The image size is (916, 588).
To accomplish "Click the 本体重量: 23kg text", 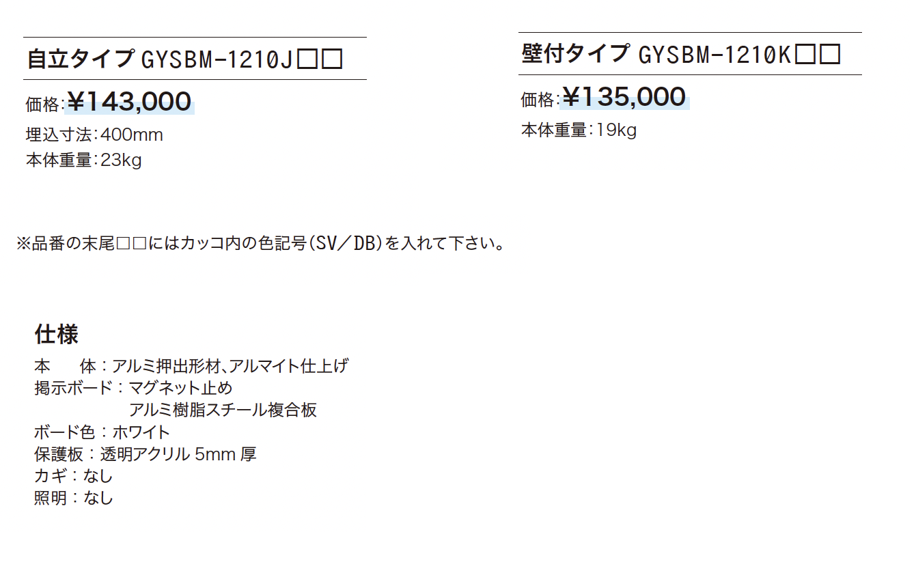I will pyautogui.click(x=83, y=160).
